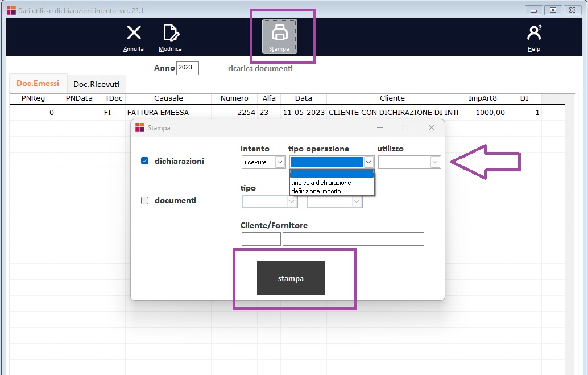The image size is (588, 375).
Task: Click the PNData column header
Action: 79,98
